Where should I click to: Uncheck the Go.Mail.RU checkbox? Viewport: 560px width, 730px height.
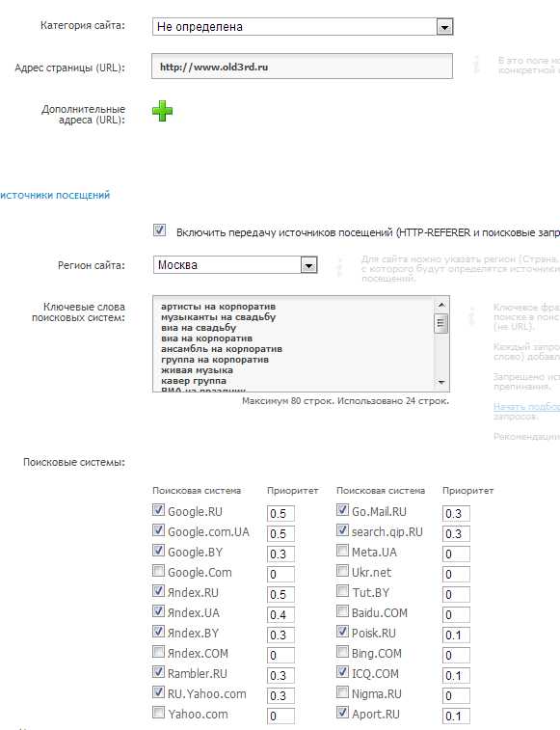(342, 510)
